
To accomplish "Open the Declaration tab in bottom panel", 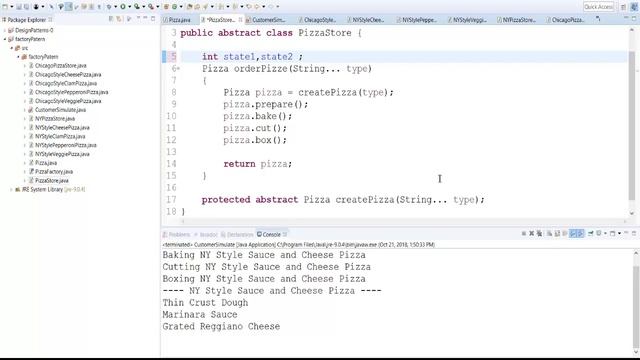I will (x=237, y=234).
